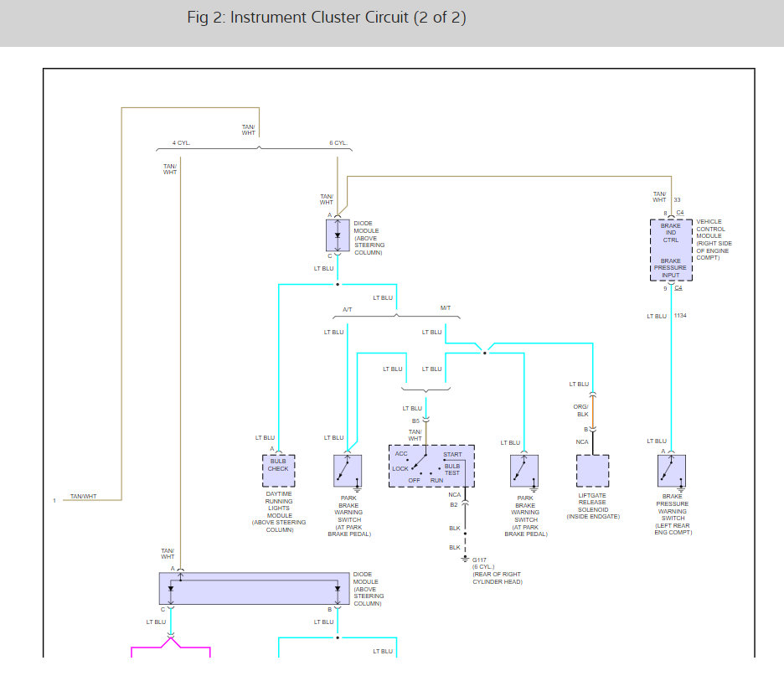Select the 'BRAKE PRESSURE INPUT' text in the control module

pyautogui.click(x=670, y=268)
